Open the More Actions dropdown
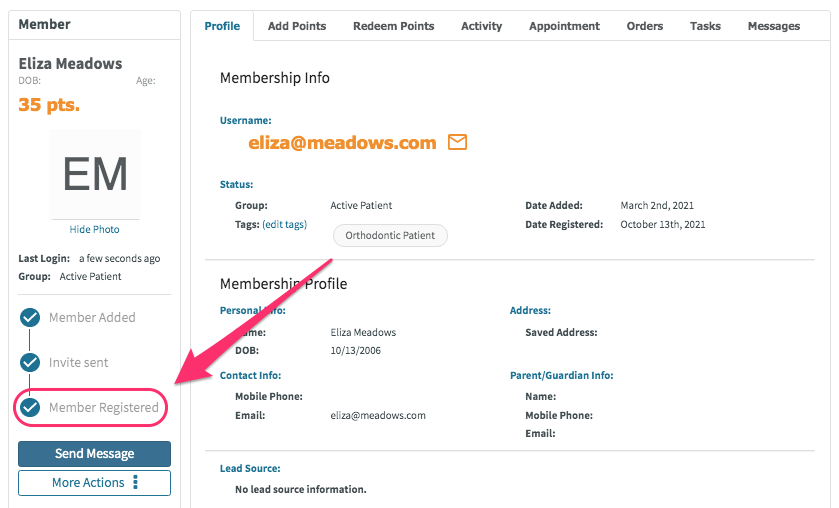Screen dimensions: 839x508 94,483
